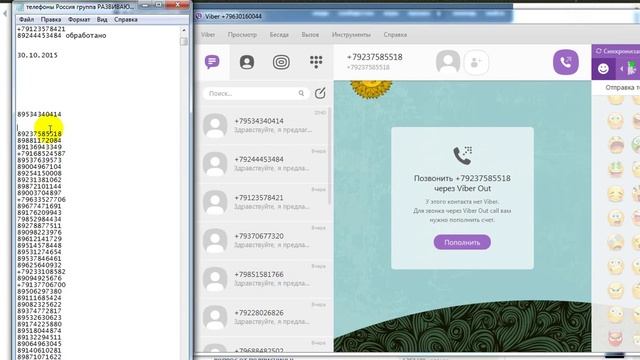Open the Viber menu in Viber
640x360 pixels.
(x=208, y=35)
